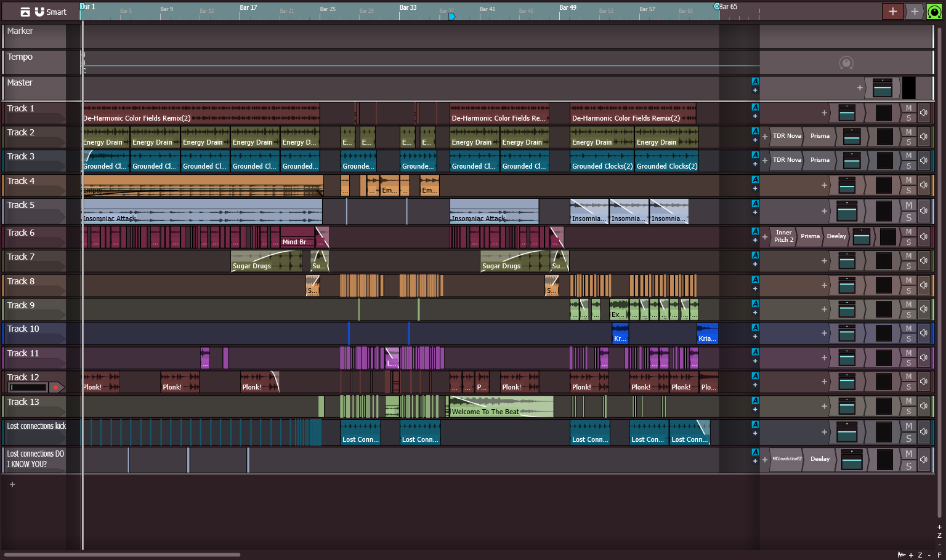The image size is (946, 560).
Task: Click the red add track plus button
Action: (892, 11)
